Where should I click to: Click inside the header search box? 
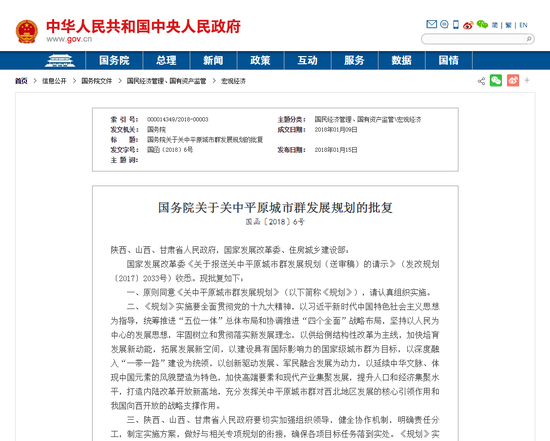pyautogui.click(x=474, y=39)
